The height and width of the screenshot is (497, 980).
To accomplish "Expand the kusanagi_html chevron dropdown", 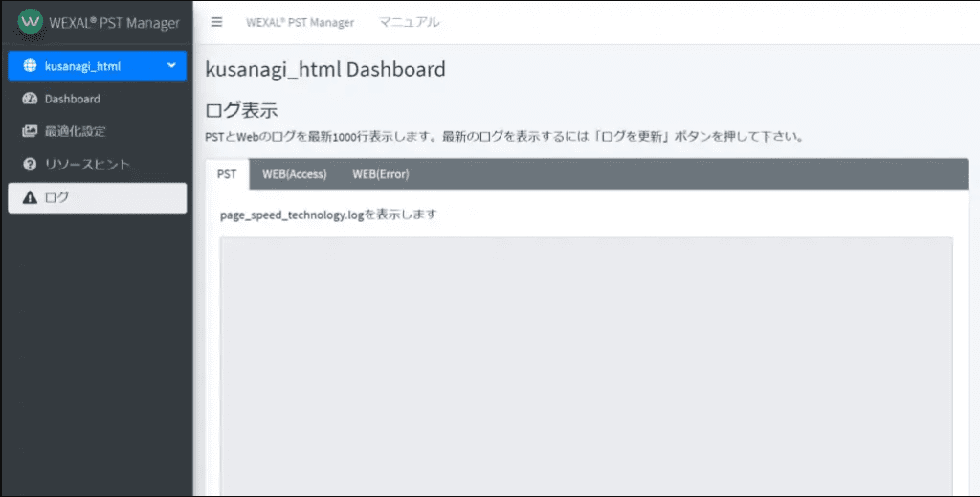I will click(x=171, y=66).
